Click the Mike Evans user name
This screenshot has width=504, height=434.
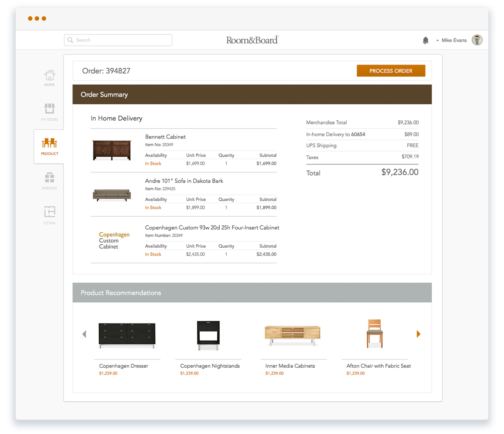454,40
